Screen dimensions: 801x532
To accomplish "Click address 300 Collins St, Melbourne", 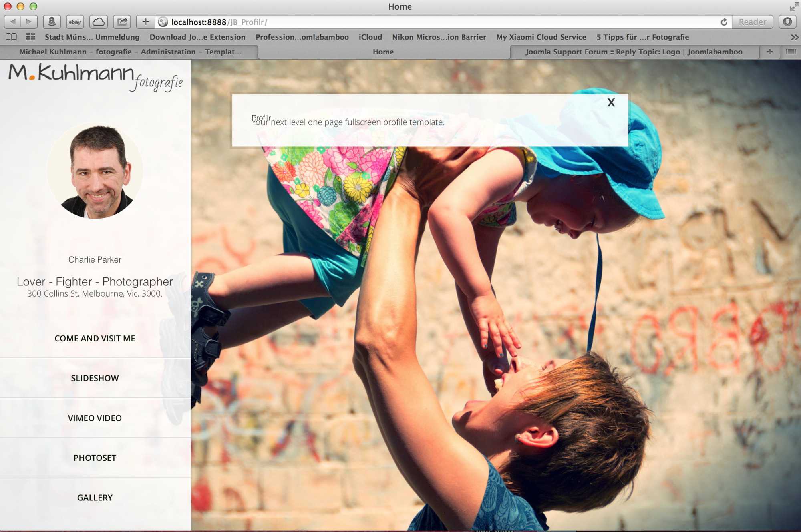I will (x=95, y=293).
